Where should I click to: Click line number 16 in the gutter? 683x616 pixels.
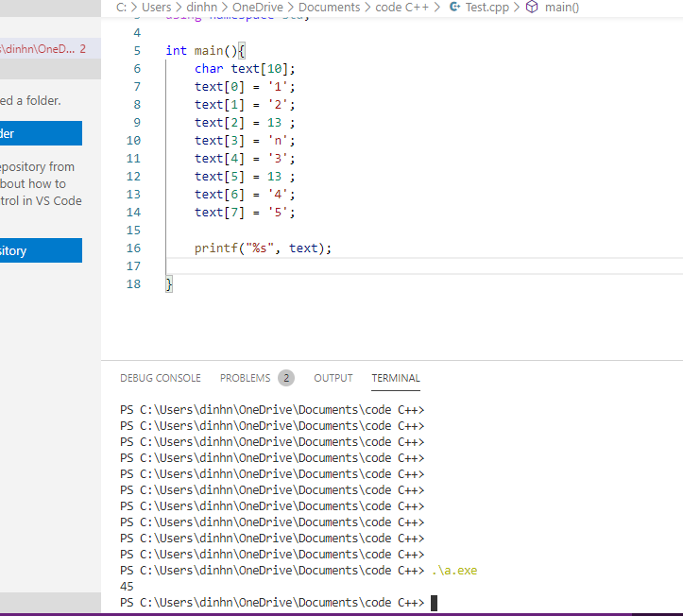(x=133, y=248)
